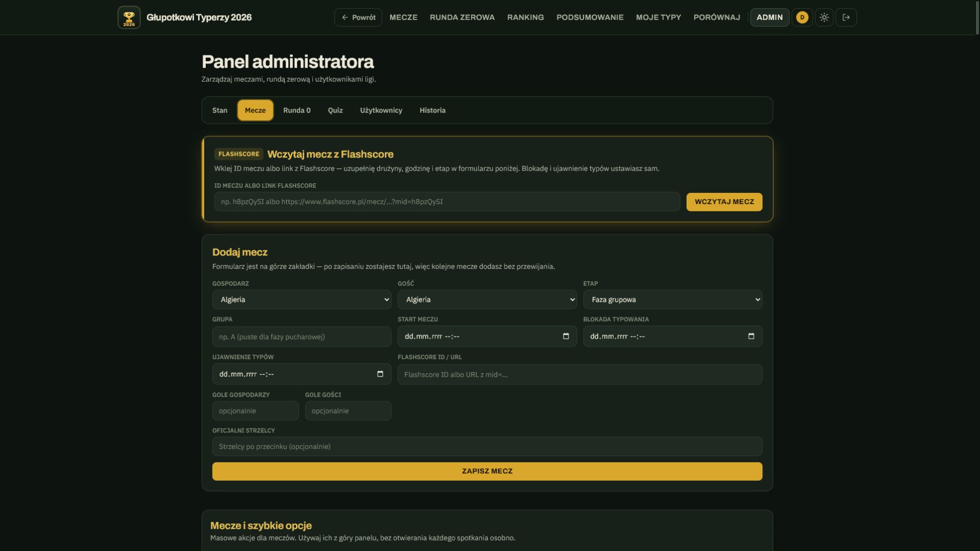The height and width of the screenshot is (551, 980).
Task: Go back with the Powrót arrow button
Action: (x=358, y=17)
